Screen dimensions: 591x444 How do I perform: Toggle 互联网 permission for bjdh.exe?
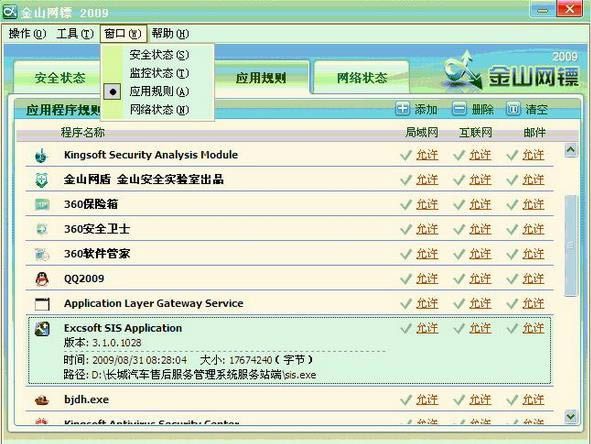coord(480,400)
